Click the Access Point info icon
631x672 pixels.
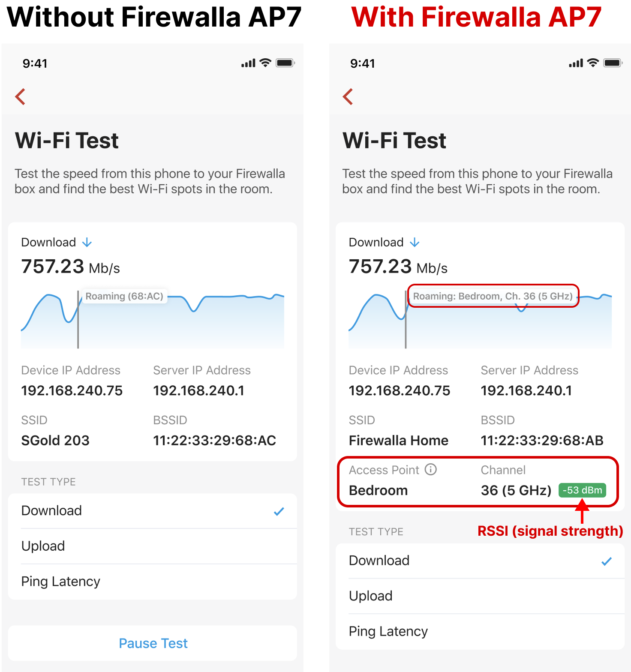coord(430,470)
